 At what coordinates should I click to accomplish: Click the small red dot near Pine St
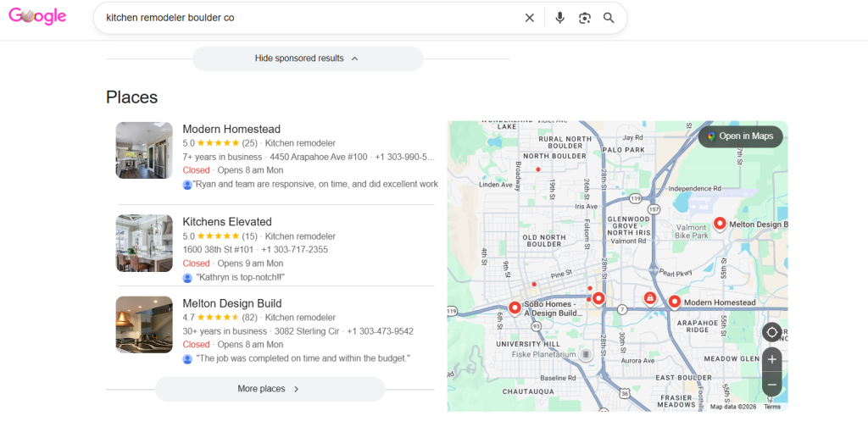534,285
